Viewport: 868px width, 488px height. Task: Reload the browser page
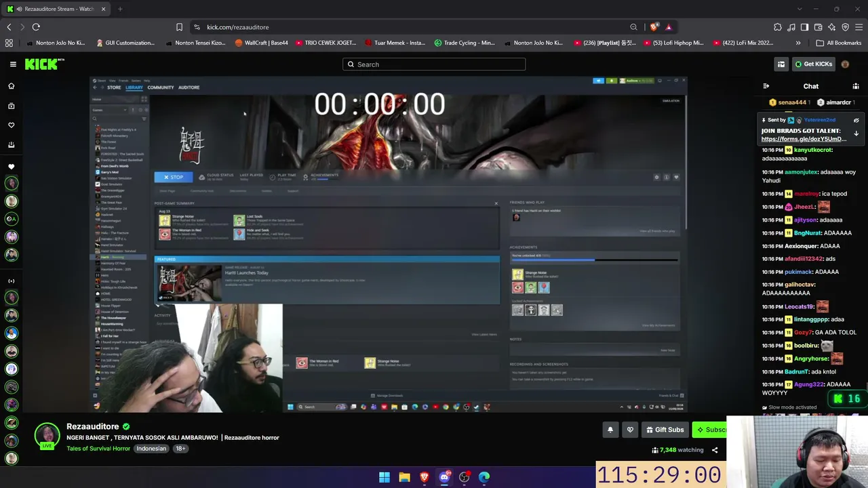pyautogui.click(x=36, y=27)
